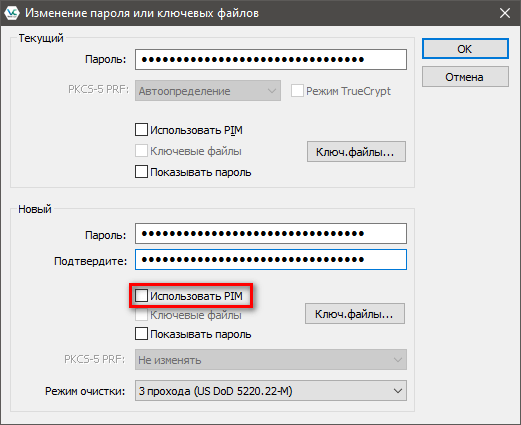
Task: Toggle the Режим TrueCrypt checkbox
Action: click(297, 91)
